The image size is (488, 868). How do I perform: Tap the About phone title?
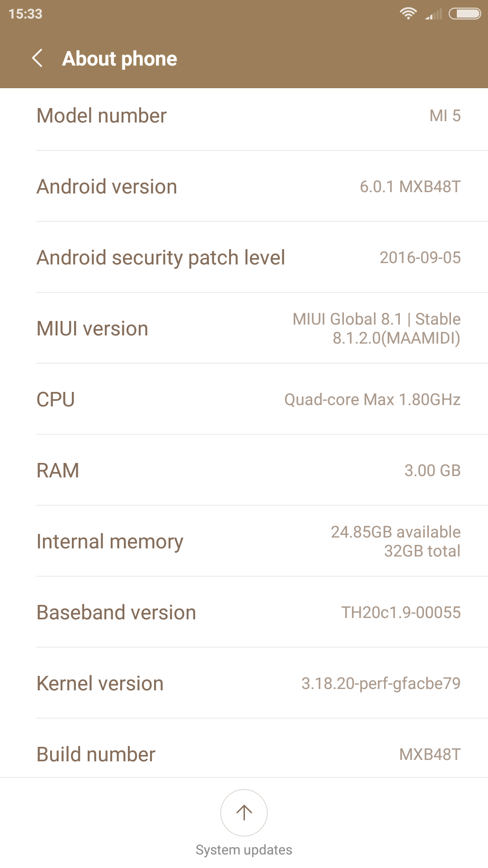coord(119,59)
